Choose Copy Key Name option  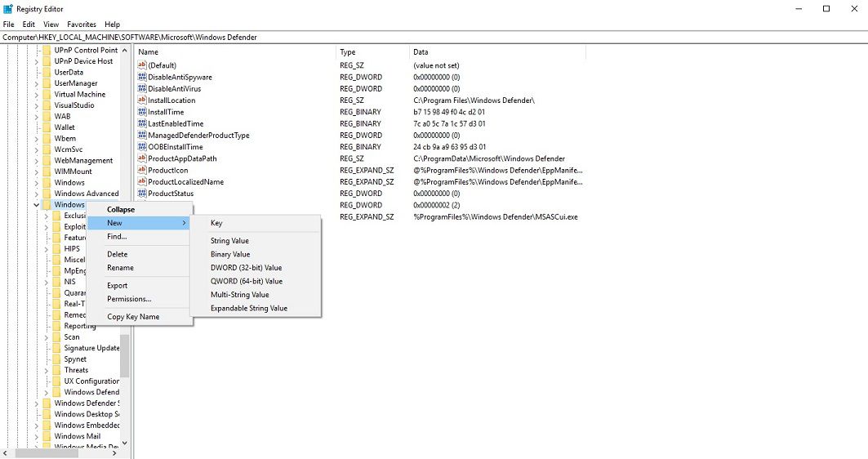[x=140, y=317]
